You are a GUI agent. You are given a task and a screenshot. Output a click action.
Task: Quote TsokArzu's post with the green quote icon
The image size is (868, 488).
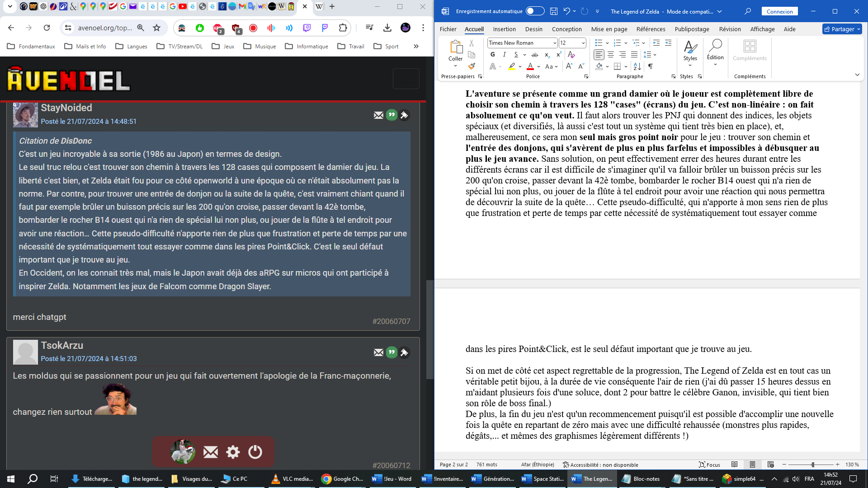tap(392, 352)
